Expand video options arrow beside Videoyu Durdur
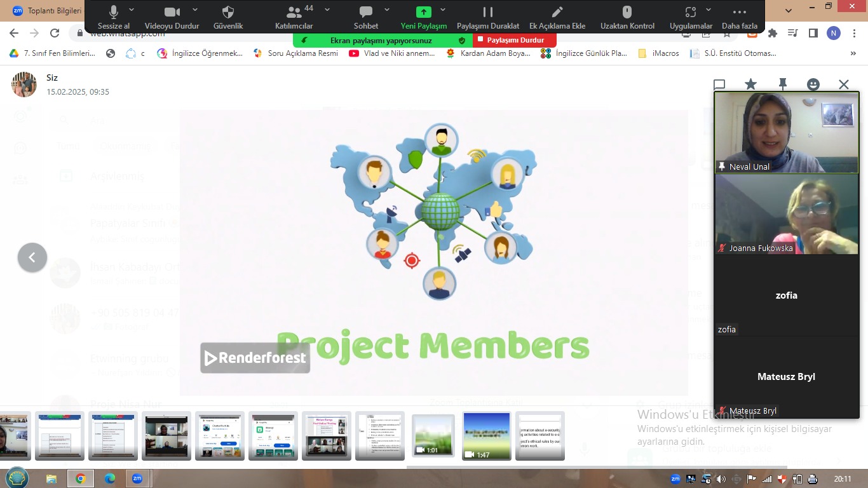868x488 pixels. (195, 10)
